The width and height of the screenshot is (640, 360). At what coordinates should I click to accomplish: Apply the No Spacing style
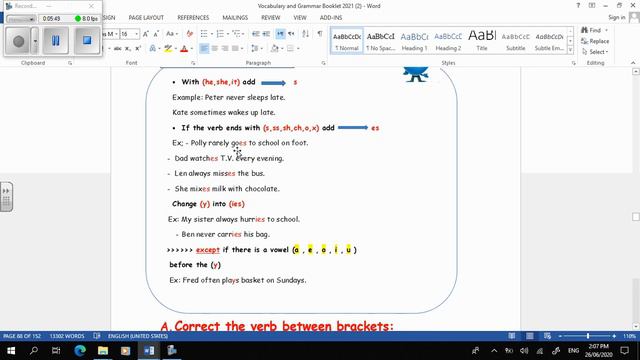[380, 41]
